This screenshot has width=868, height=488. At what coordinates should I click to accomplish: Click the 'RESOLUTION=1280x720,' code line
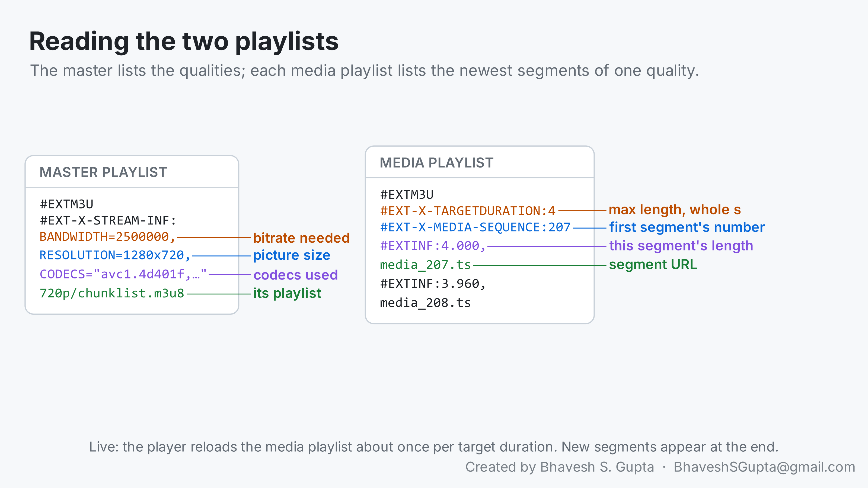coord(115,255)
